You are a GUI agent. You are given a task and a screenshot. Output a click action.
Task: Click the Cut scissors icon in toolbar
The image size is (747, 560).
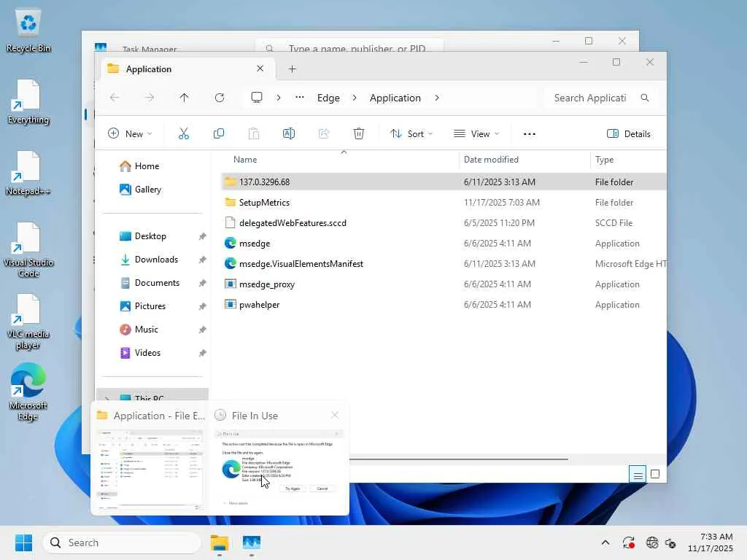click(x=183, y=134)
